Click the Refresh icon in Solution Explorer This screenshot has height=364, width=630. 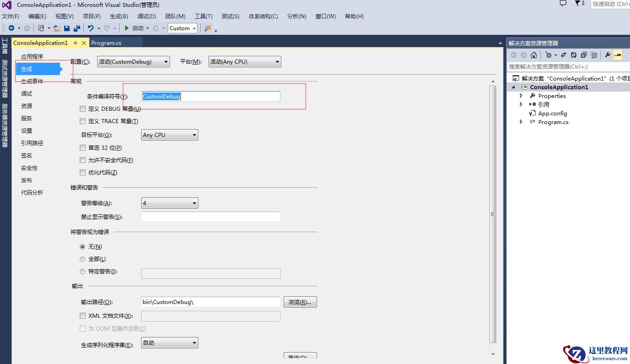point(573,55)
